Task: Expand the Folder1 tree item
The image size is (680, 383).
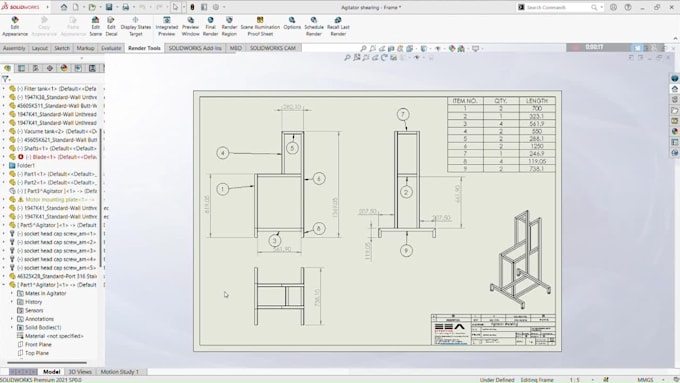Action: [4, 165]
